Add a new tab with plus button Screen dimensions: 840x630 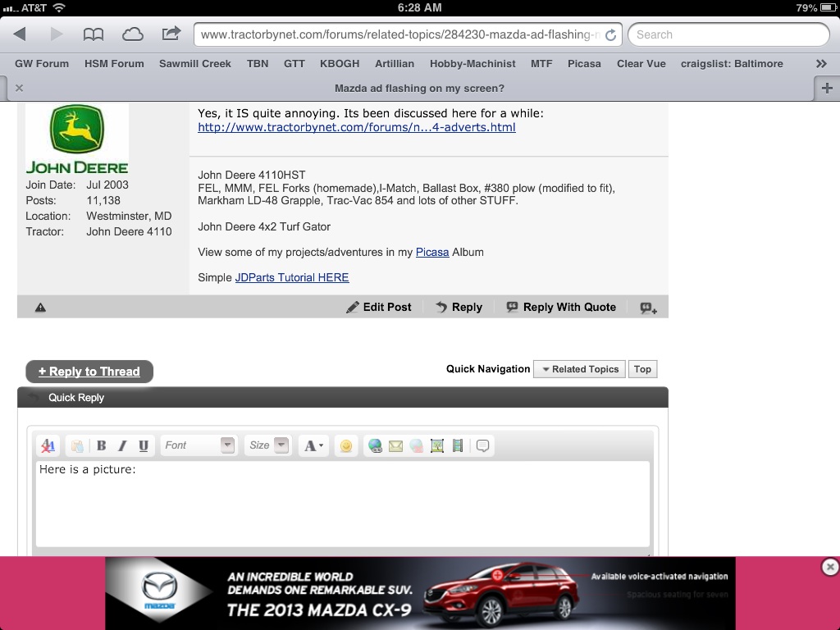827,88
